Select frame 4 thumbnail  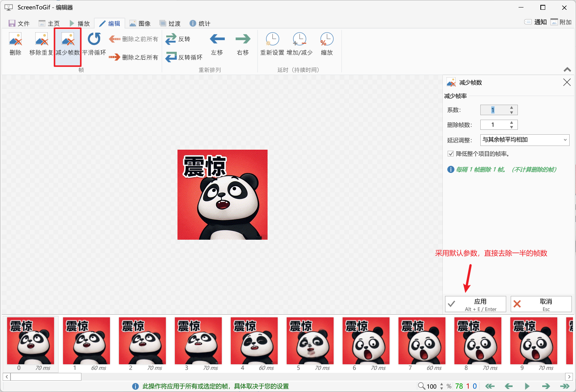tap(254, 341)
